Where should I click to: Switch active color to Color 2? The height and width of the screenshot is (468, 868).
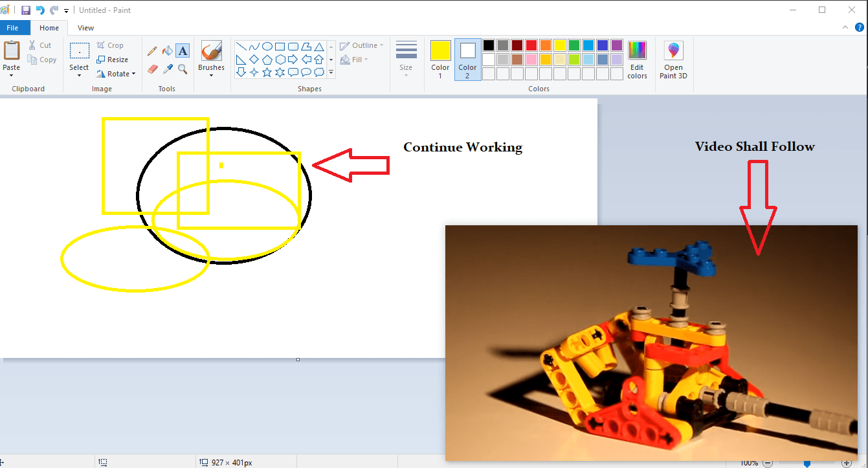(x=467, y=60)
